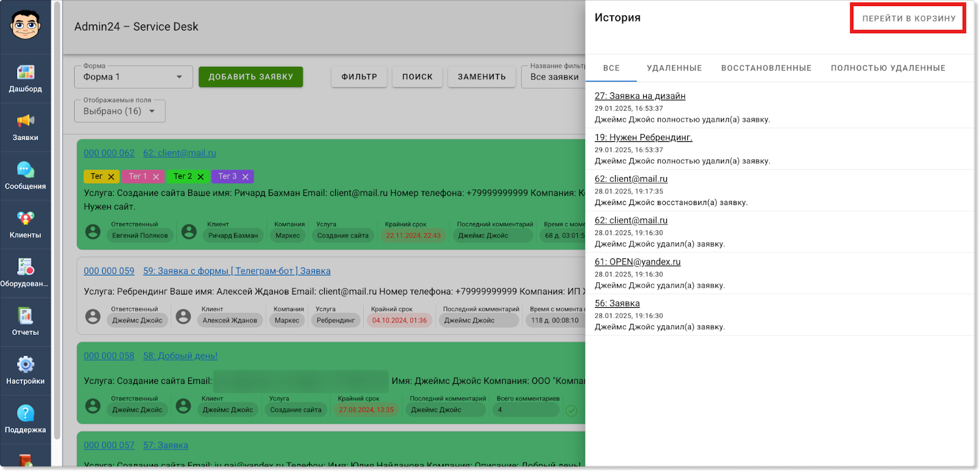Remove the pink Тег 1 tag
The height and width of the screenshot is (472, 980).
[x=156, y=177]
